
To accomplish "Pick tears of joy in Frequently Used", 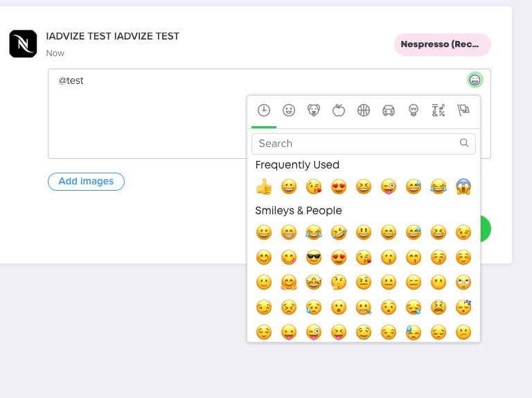I will click(x=438, y=187).
